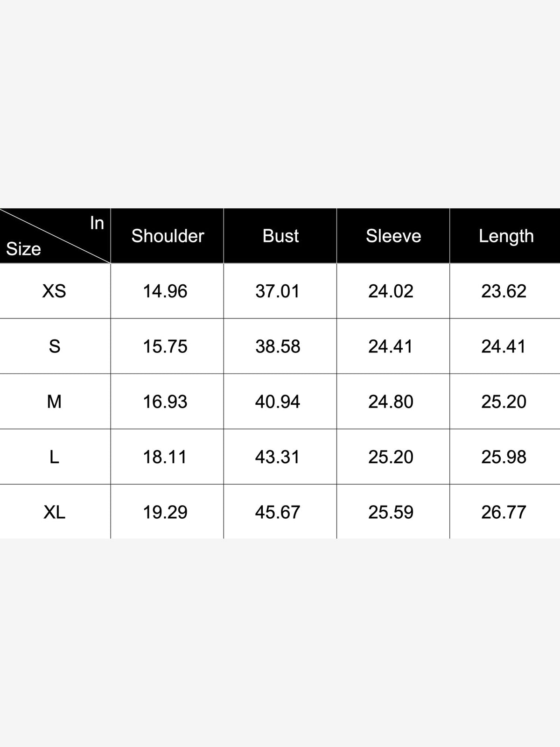Click the Length column header
The height and width of the screenshot is (747, 560).
click(506, 236)
